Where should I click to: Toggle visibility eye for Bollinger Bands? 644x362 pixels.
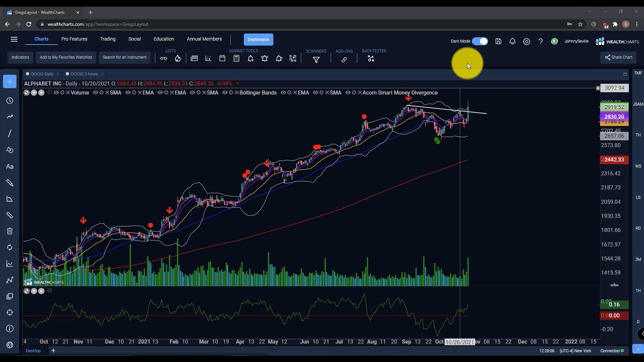click(x=225, y=93)
